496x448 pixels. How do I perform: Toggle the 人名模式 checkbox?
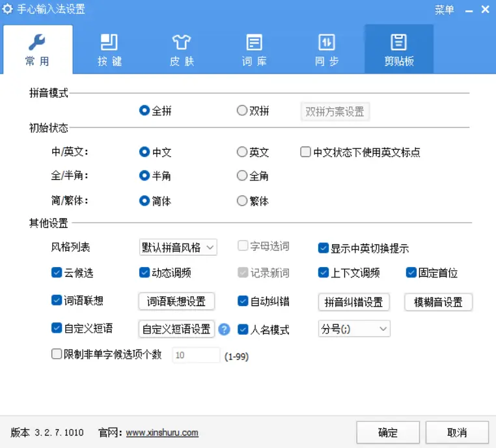(x=264, y=329)
